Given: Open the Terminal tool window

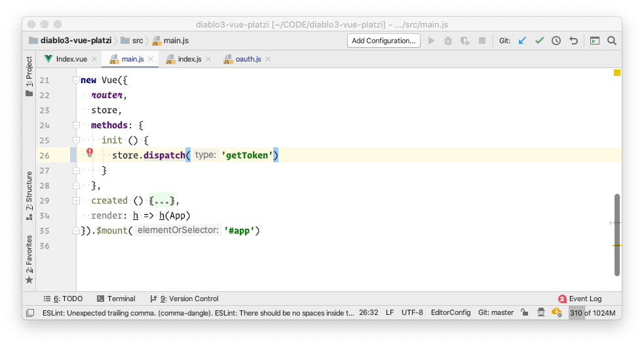Looking at the screenshot, I should (x=116, y=299).
